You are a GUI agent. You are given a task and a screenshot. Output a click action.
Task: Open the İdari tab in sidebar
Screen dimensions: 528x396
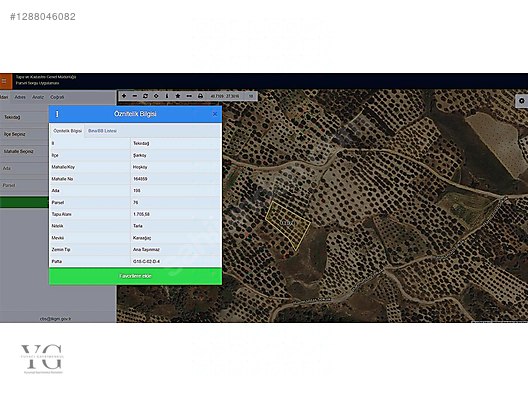point(4,97)
